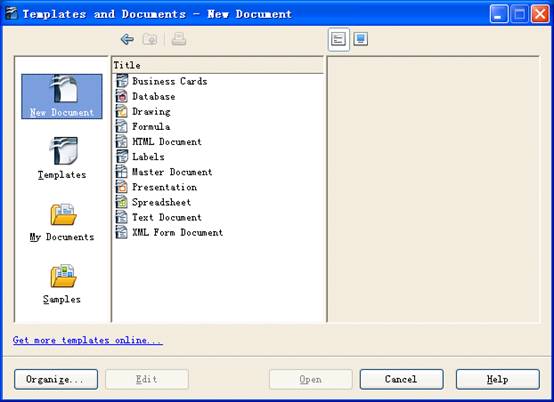Select the 'Presentation' list entry text

coord(164,187)
